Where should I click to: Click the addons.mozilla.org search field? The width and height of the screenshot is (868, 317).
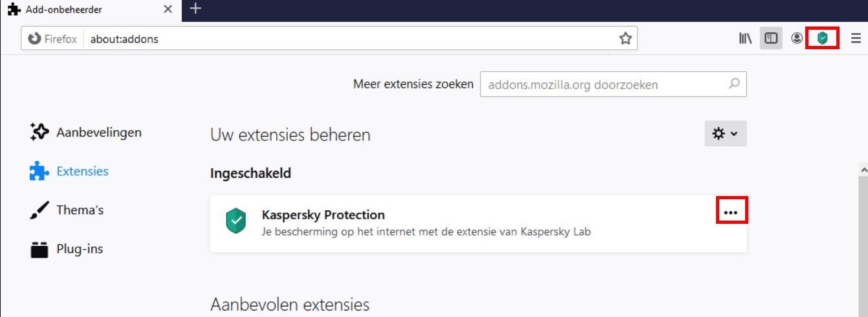click(613, 84)
